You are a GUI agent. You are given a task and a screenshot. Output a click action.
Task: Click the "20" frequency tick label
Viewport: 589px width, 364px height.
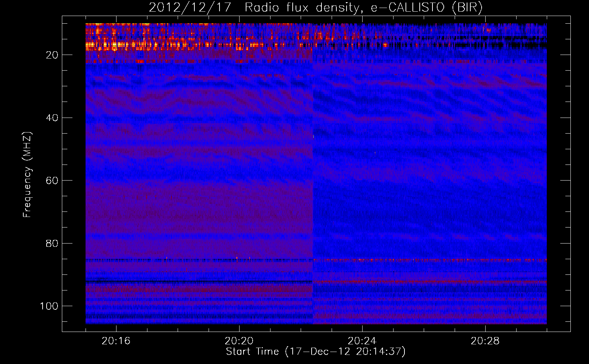(52, 55)
